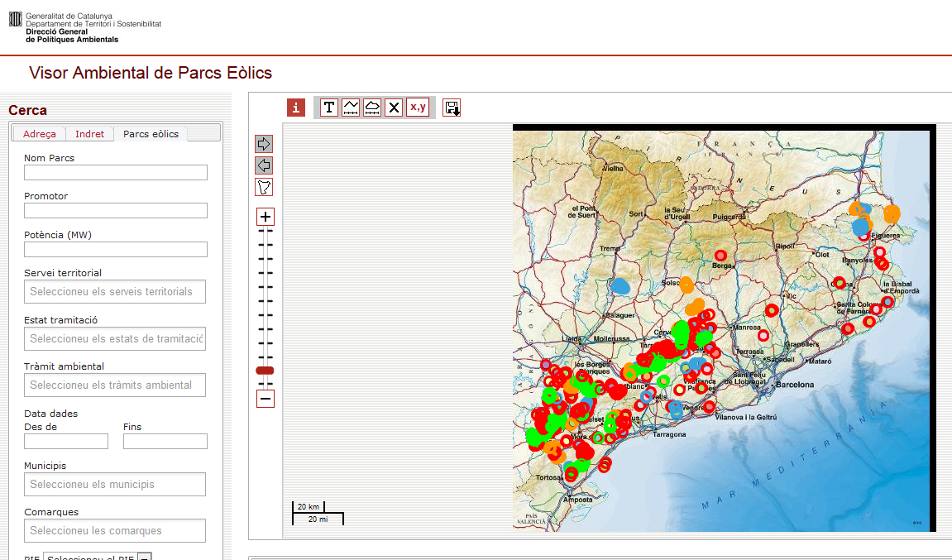Open the Estat tramitació selector

115,338
